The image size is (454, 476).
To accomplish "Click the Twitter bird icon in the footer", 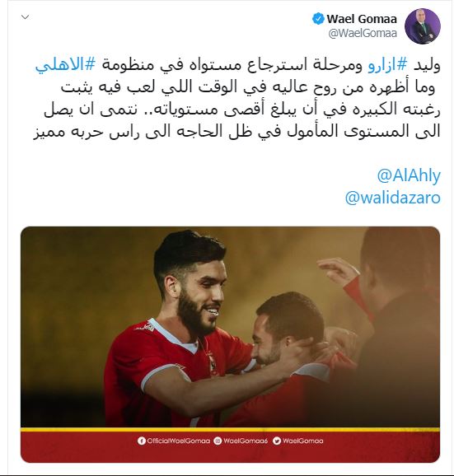I will pyautogui.click(x=277, y=441).
